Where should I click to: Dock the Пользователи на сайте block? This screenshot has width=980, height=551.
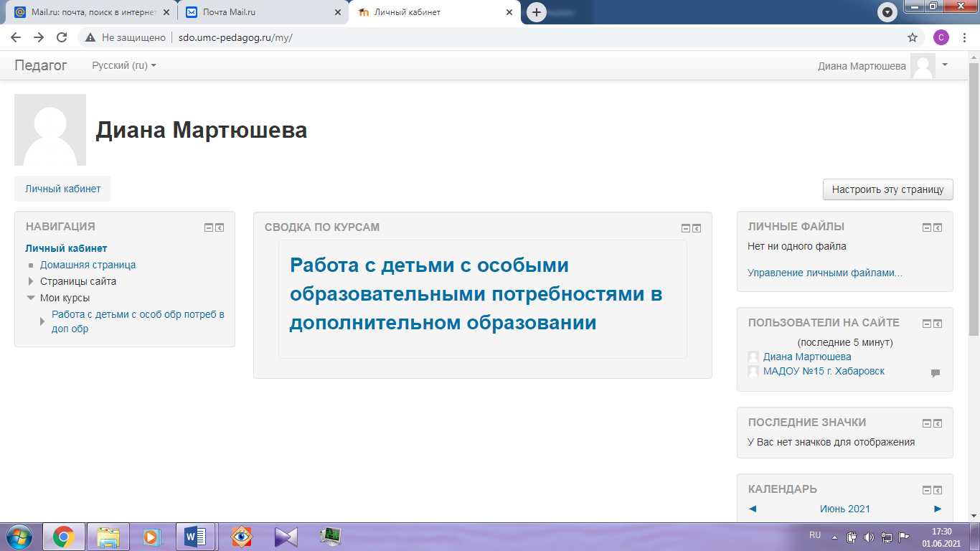click(938, 324)
